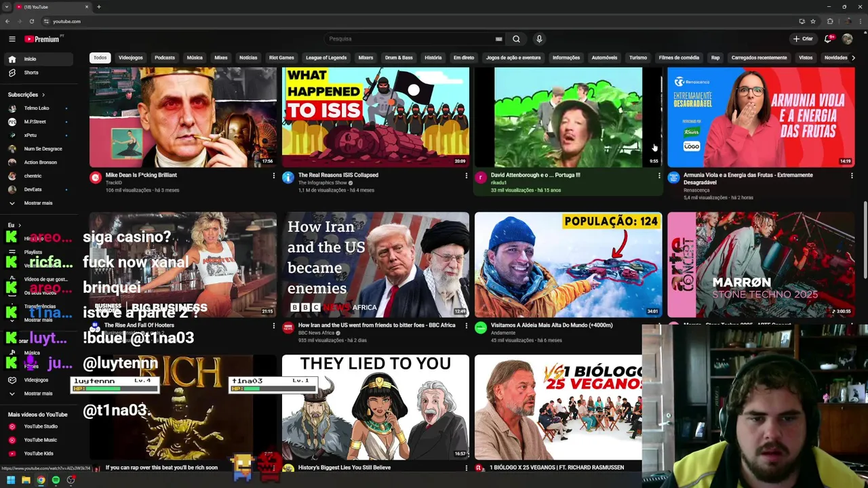Click the Criar button
868x488 pixels.
pyautogui.click(x=803, y=39)
